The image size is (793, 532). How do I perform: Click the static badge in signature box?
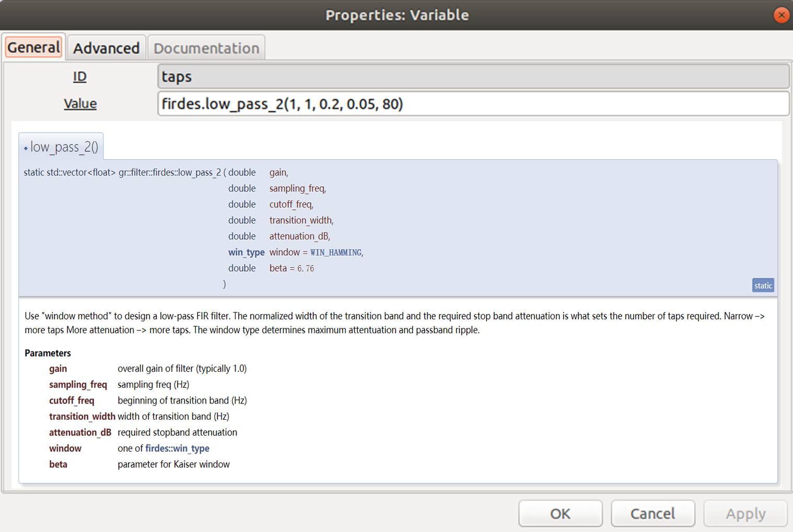763,285
